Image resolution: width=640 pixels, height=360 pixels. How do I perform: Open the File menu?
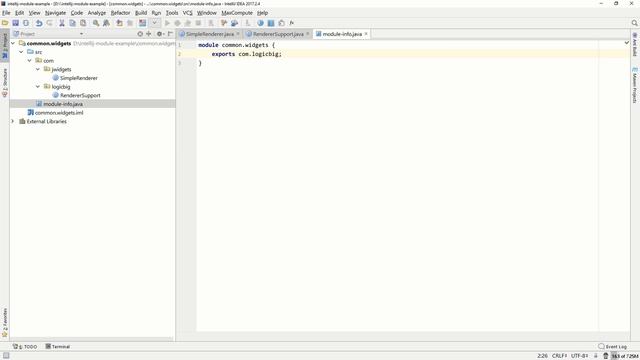pos(6,13)
